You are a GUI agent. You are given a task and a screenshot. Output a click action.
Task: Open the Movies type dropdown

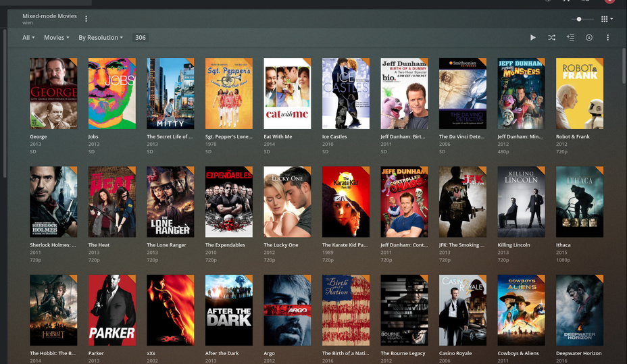click(56, 38)
